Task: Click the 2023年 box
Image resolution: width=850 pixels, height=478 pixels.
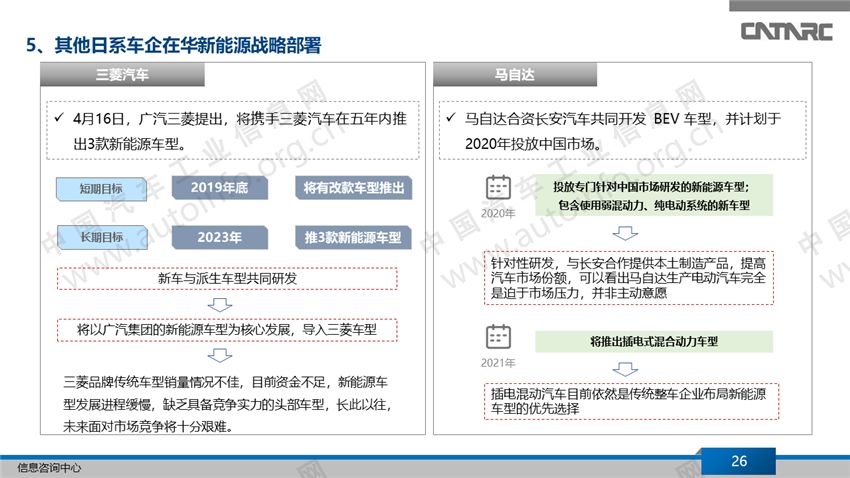Action: pos(220,237)
